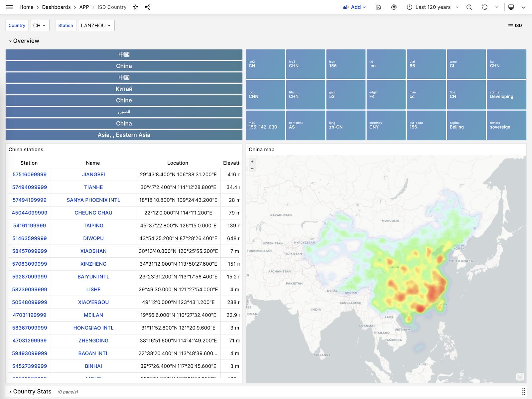Open the Station LANZHOU dropdown
The height and width of the screenshot is (399, 532).
tap(96, 26)
